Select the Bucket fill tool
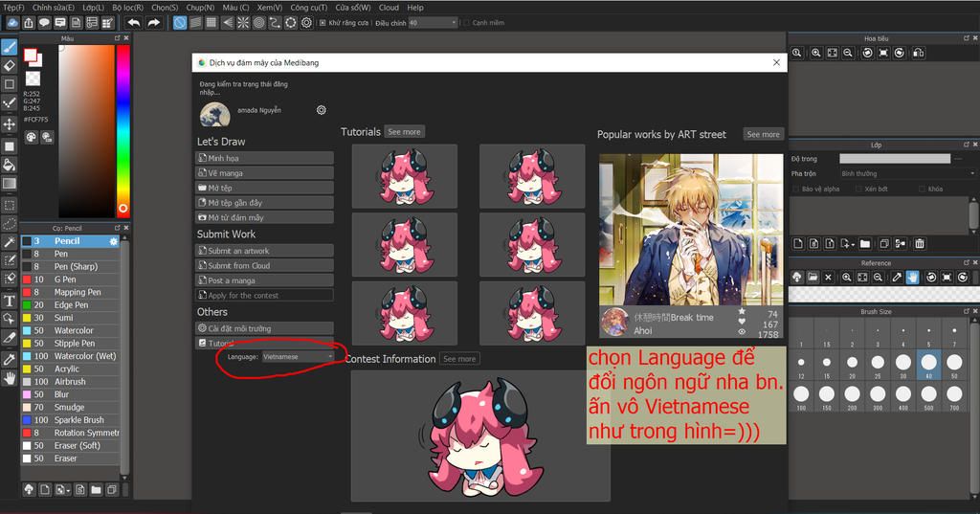 click(9, 165)
